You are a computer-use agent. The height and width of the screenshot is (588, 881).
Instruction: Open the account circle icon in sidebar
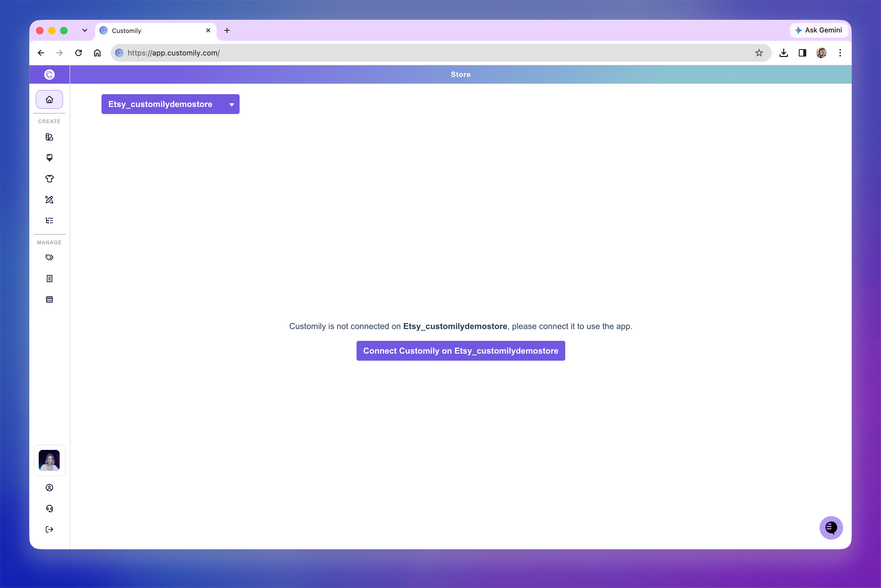pos(49,488)
